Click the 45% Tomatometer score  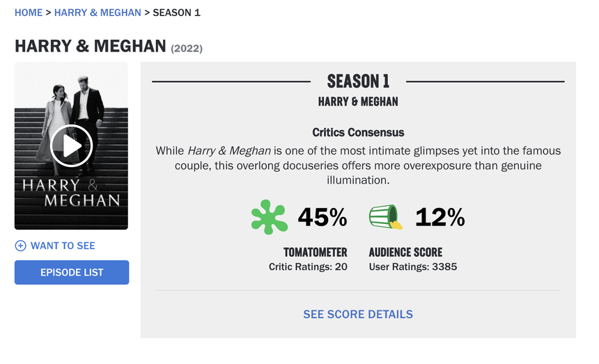[322, 218]
